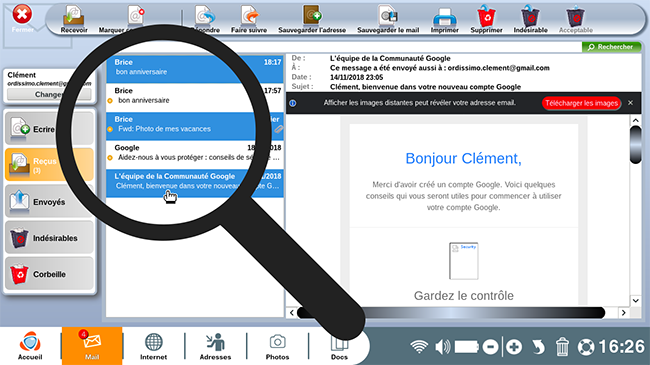Click the volume speaker icon

point(443,347)
